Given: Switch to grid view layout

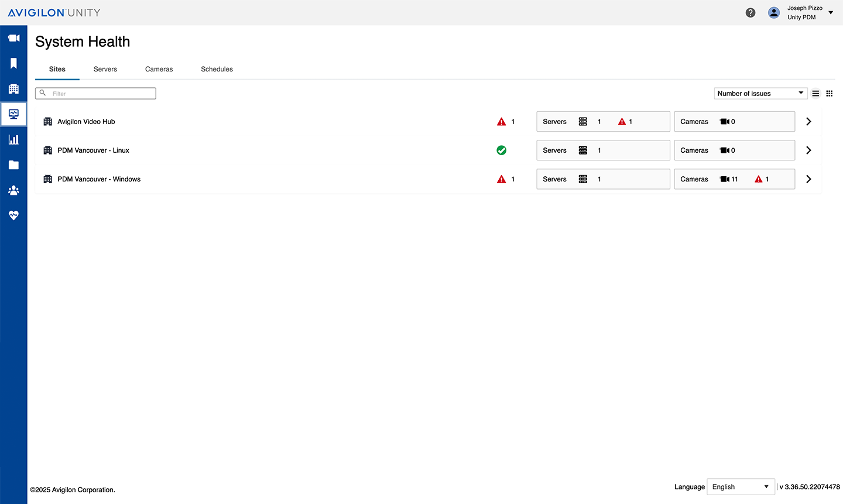Looking at the screenshot, I should [830, 94].
